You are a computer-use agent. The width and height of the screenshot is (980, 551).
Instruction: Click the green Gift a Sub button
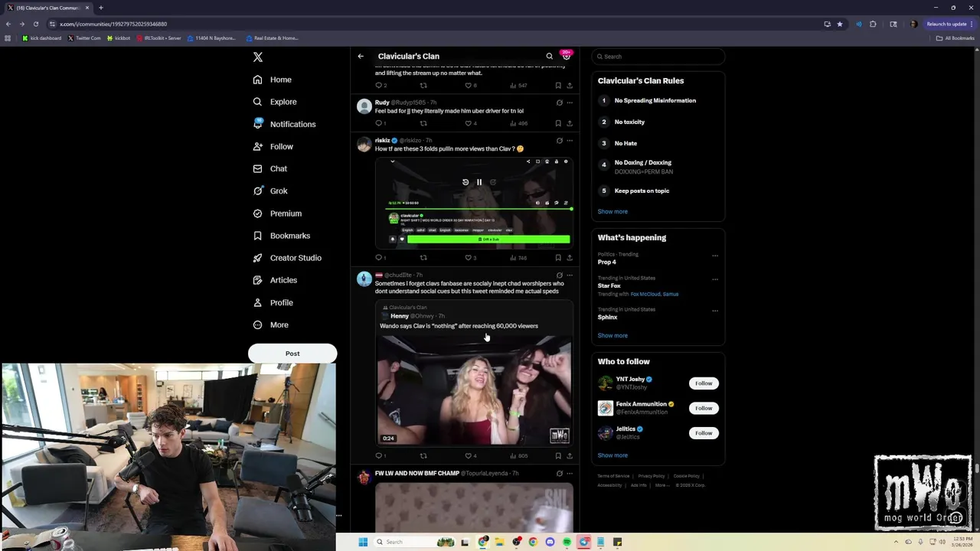pos(488,240)
